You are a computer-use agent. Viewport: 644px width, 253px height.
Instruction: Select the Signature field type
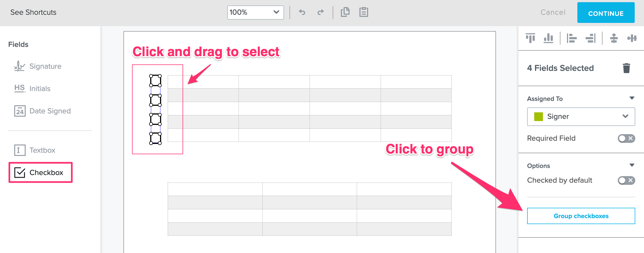point(38,66)
